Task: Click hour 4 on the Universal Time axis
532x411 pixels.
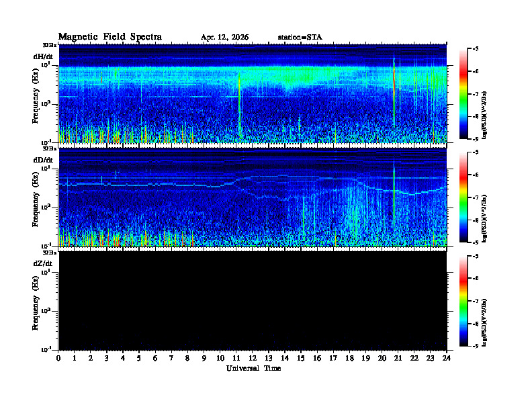Action: (x=123, y=358)
